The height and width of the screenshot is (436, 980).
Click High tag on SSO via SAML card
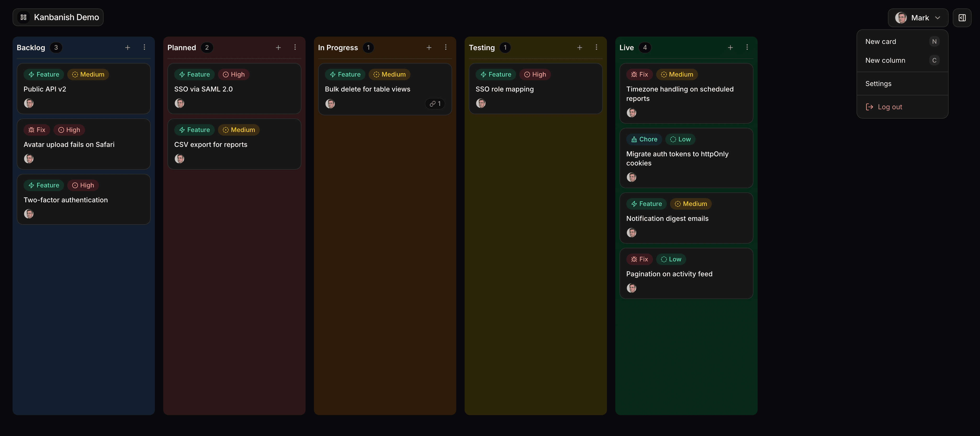[x=234, y=74]
